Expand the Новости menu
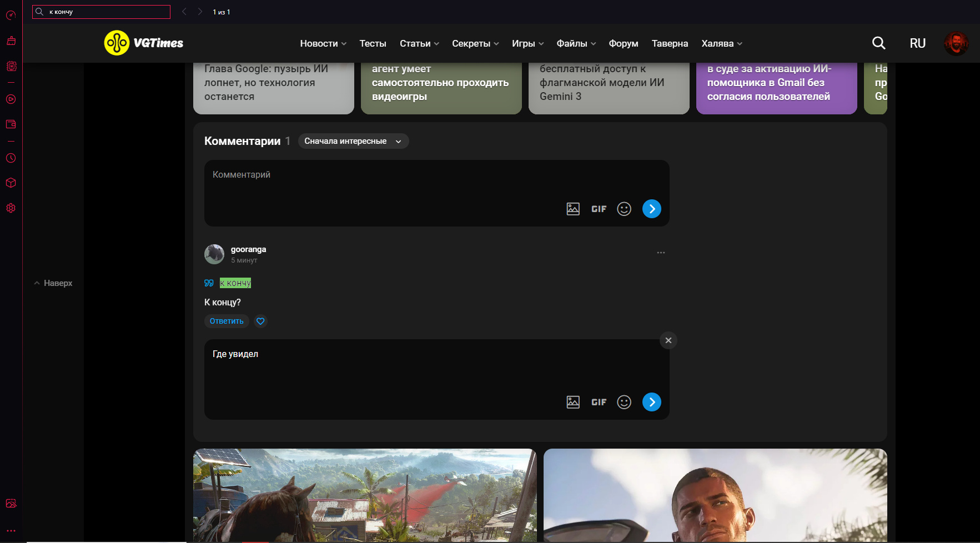The width and height of the screenshot is (980, 543). pos(323,43)
